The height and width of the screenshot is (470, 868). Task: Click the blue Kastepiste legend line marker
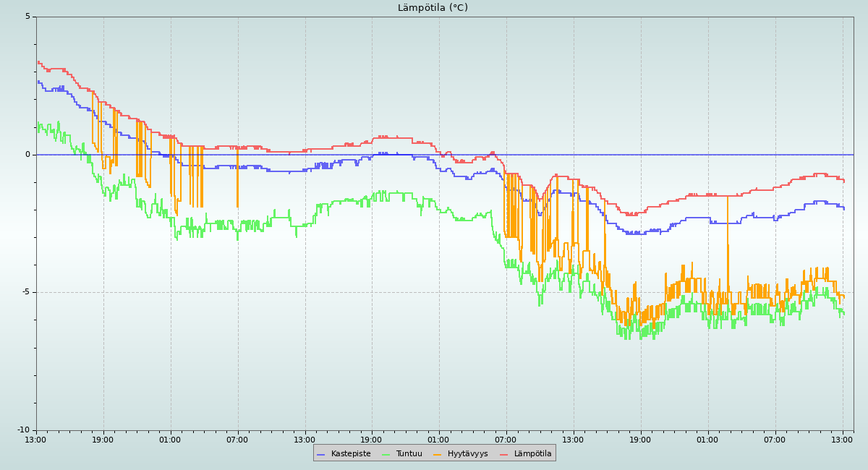coord(320,454)
